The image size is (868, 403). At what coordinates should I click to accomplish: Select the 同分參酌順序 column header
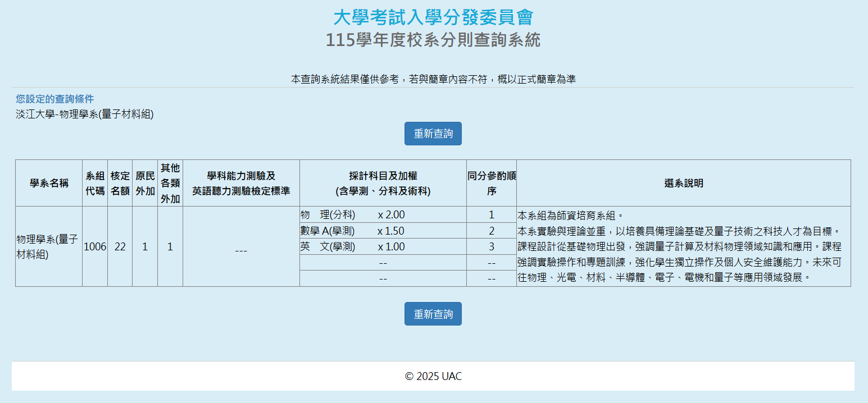[491, 183]
